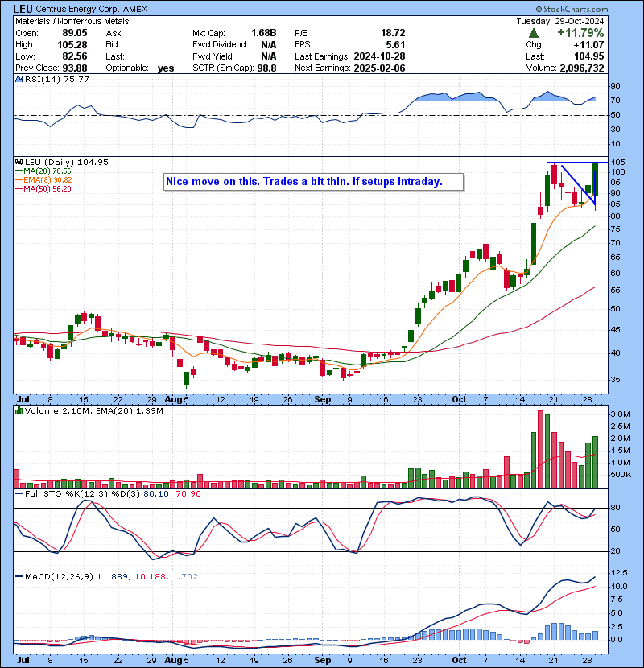Click the Volume 2.10M, EMA(20) 1.39M label

tap(93, 410)
